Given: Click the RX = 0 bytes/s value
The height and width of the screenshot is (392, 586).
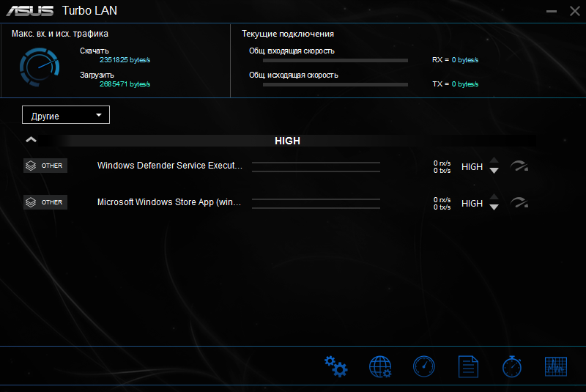Looking at the screenshot, I should pyautogui.click(x=455, y=60).
